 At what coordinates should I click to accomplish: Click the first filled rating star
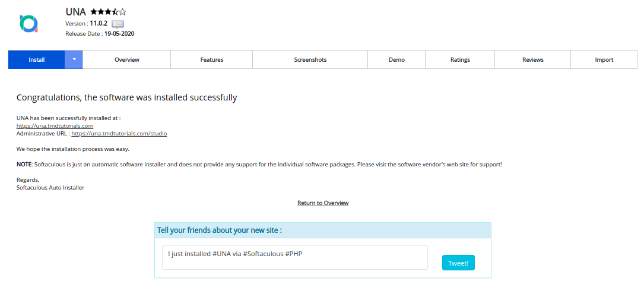94,12
